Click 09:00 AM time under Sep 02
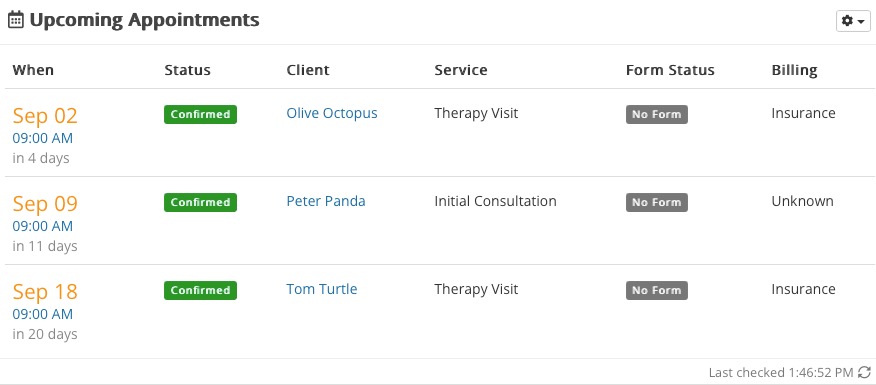 [x=42, y=138]
